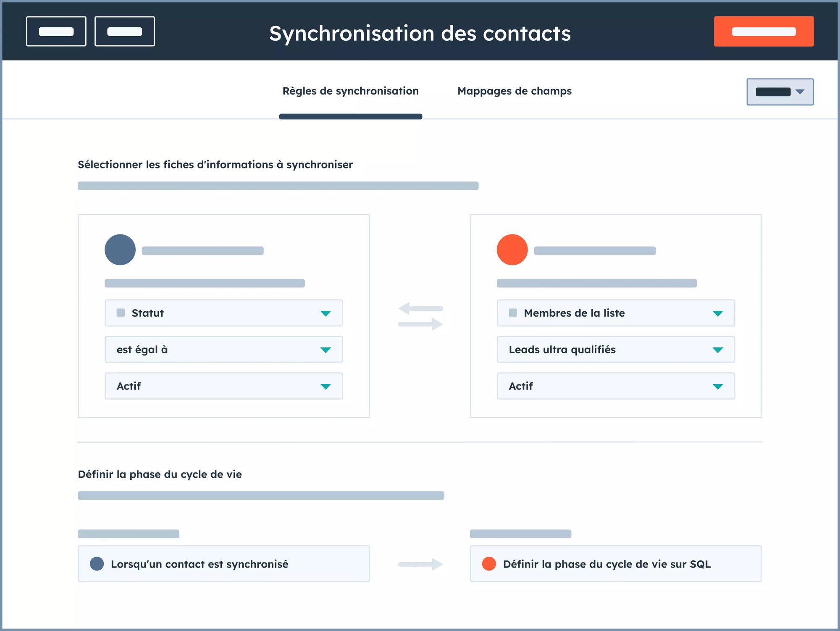The width and height of the screenshot is (840, 631).
Task: Open the 'Mappages de champs' tab
Action: (x=514, y=91)
